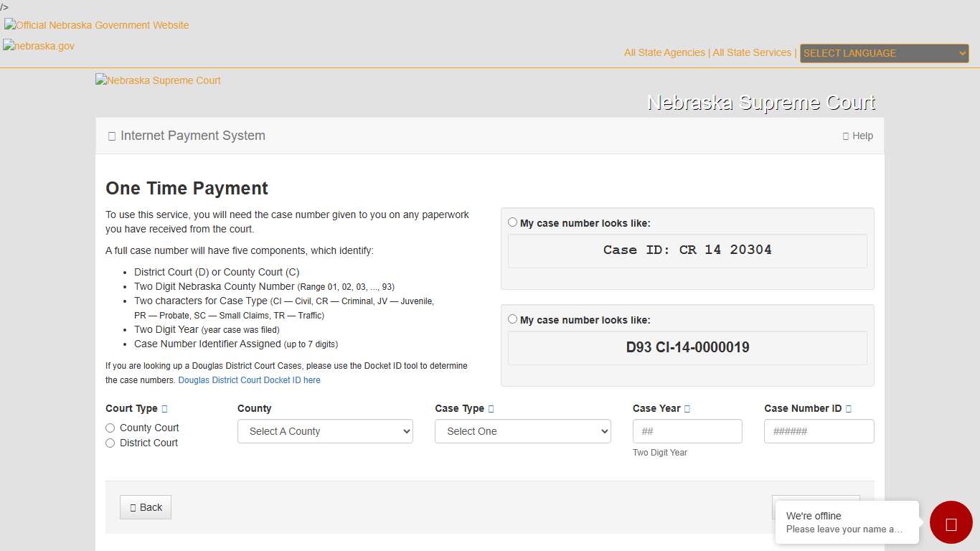This screenshot has height=551, width=980.
Task: Select the County Court radio button
Action: (x=110, y=428)
